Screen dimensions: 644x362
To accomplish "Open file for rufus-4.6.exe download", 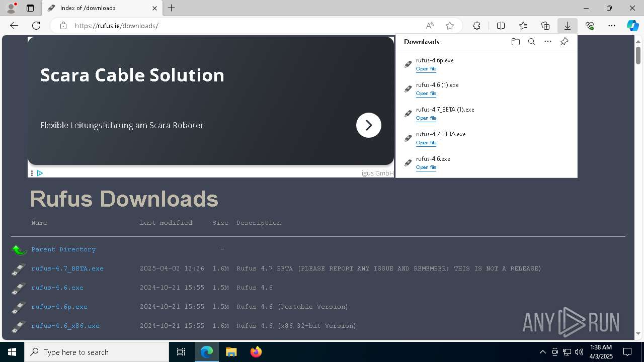I will pos(426,167).
